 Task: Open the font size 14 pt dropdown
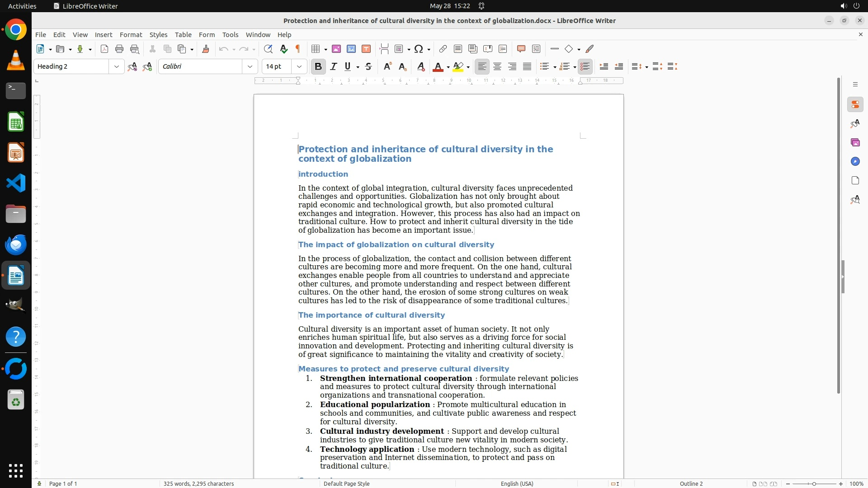tap(299, 67)
